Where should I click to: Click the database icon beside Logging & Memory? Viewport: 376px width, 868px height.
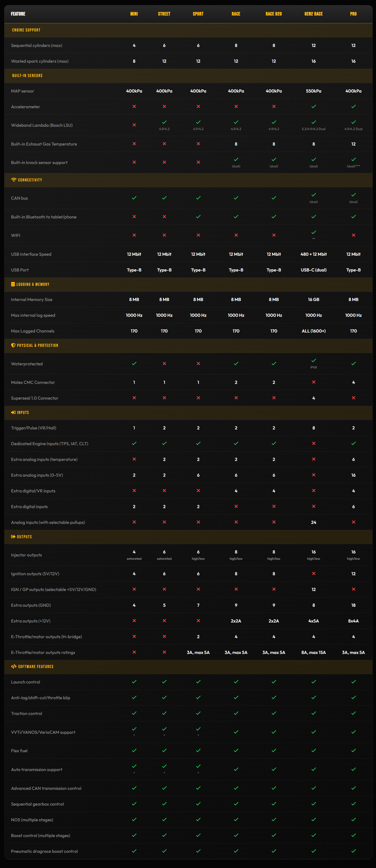(13, 284)
